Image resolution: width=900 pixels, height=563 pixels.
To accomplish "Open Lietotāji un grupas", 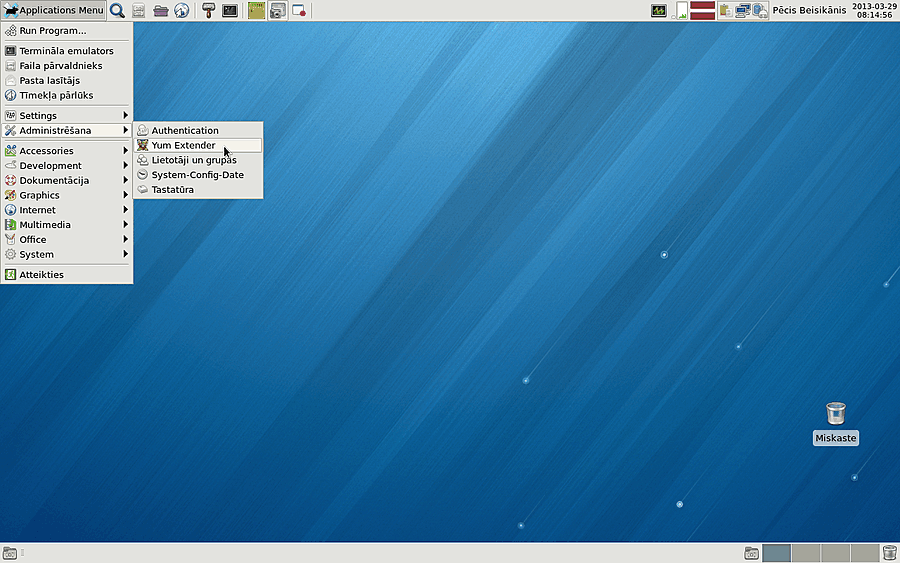I will pyautogui.click(x=198, y=160).
